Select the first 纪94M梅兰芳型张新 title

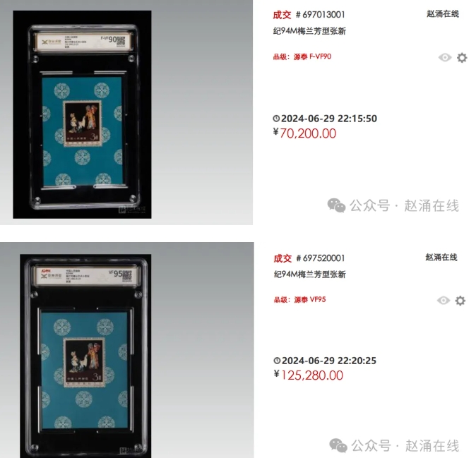309,31
